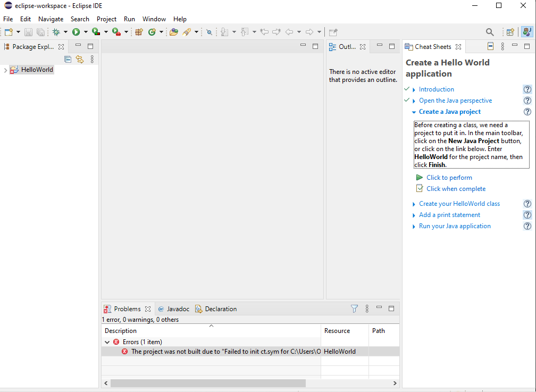Click the Last Edit Location icon
Image resolution: width=536 pixels, height=392 pixels.
(264, 32)
